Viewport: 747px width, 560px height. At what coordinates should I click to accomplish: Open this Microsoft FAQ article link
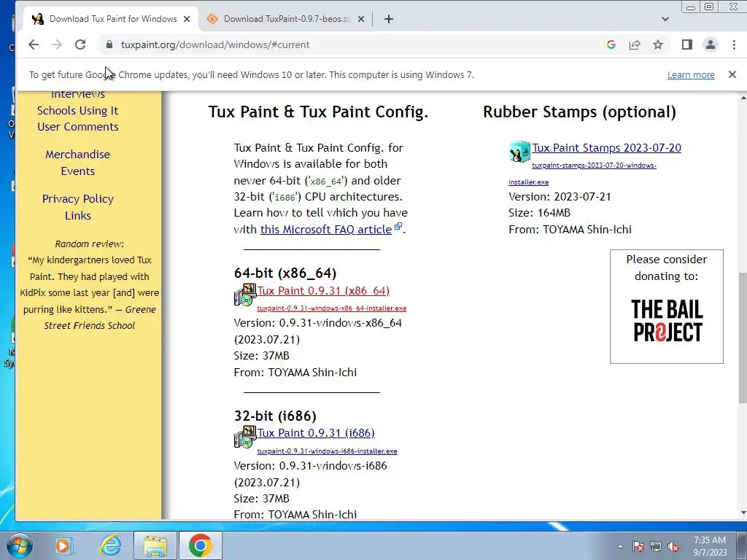click(326, 230)
